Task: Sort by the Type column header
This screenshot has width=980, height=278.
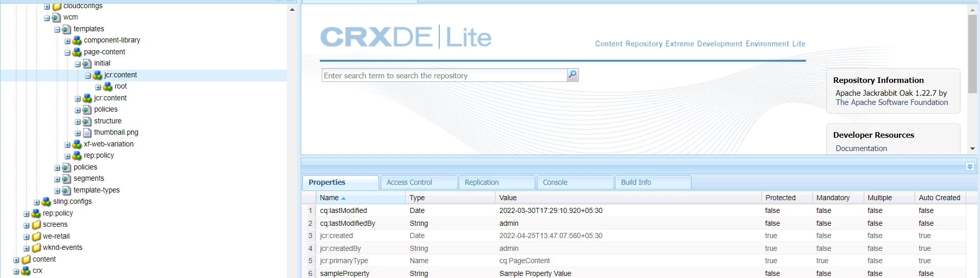Action: [450, 198]
